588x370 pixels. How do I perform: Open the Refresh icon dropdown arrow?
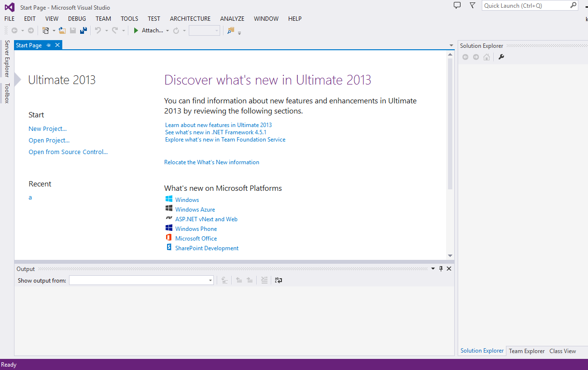(184, 31)
